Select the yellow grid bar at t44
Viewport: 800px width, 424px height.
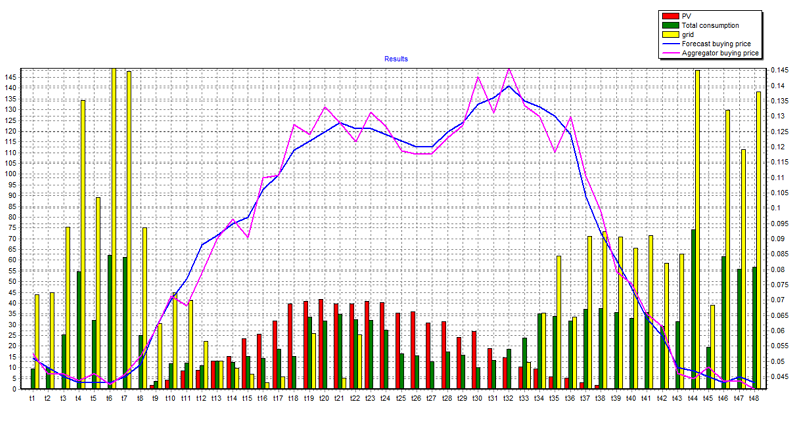[x=697, y=230]
